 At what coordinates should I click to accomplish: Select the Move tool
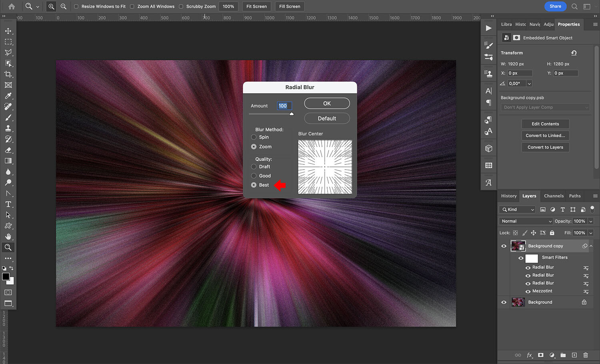pos(8,31)
